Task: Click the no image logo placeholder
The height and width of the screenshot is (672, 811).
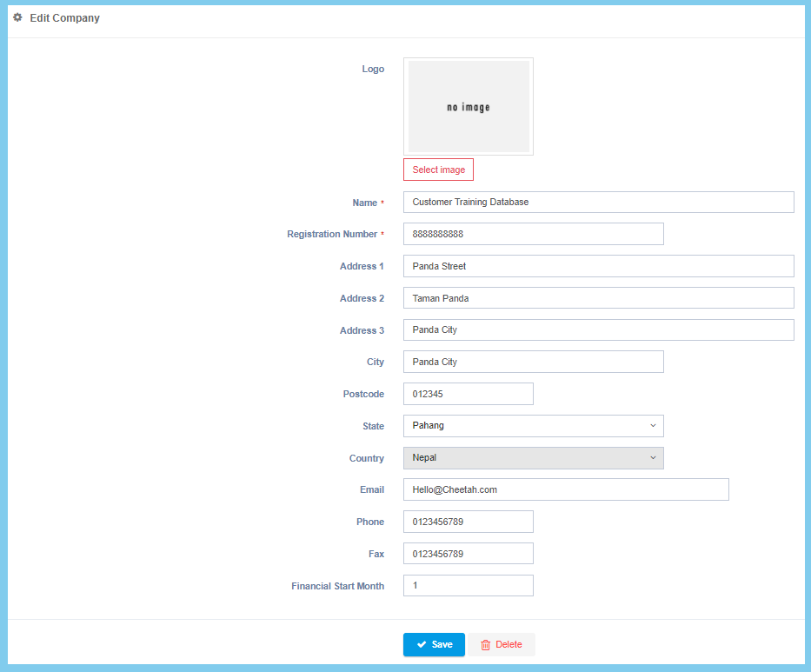Action: [469, 107]
